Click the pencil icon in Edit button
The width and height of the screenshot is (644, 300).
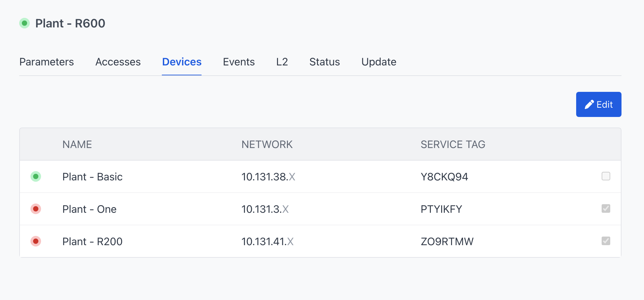(x=589, y=104)
